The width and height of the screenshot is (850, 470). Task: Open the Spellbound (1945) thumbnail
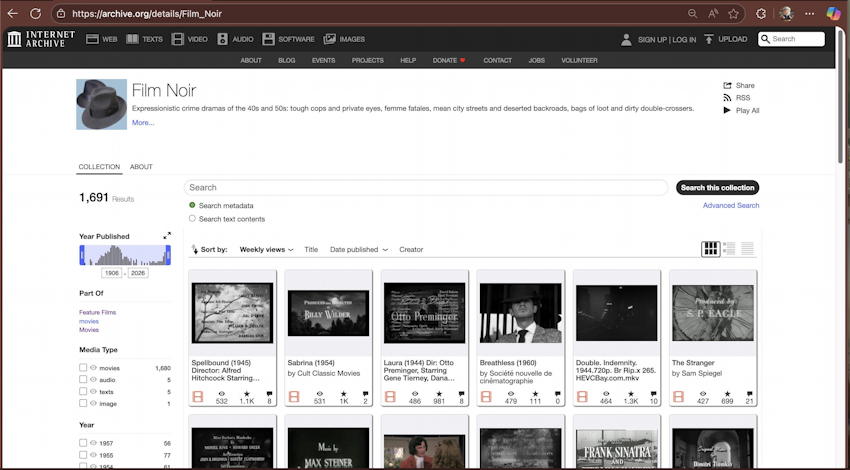(x=232, y=313)
